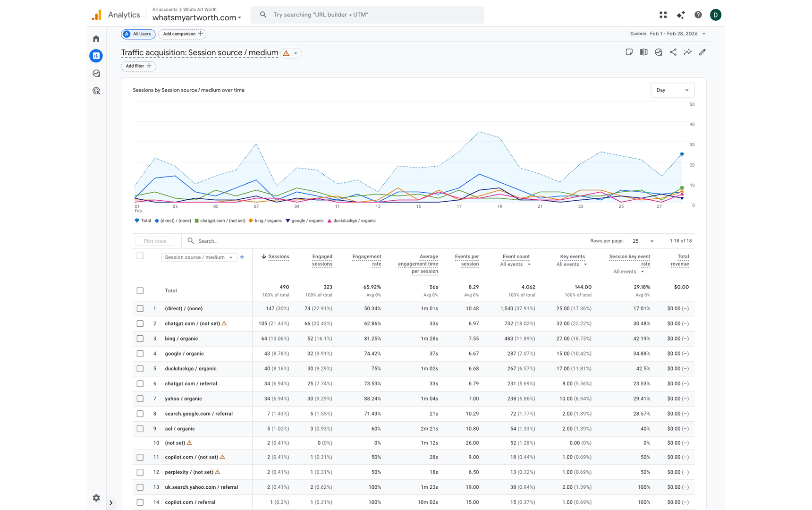Open the Day granularity dropdown
812x510 pixels.
pos(672,90)
